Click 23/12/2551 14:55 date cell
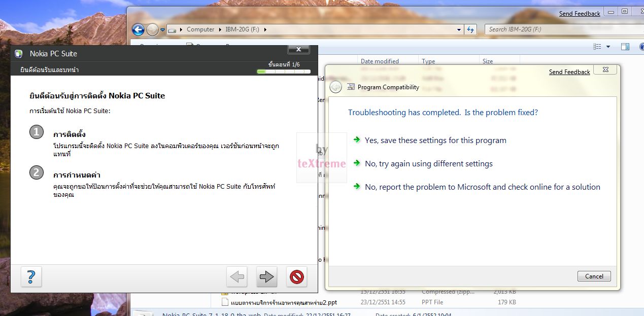This screenshot has width=644, height=316. coord(384,302)
